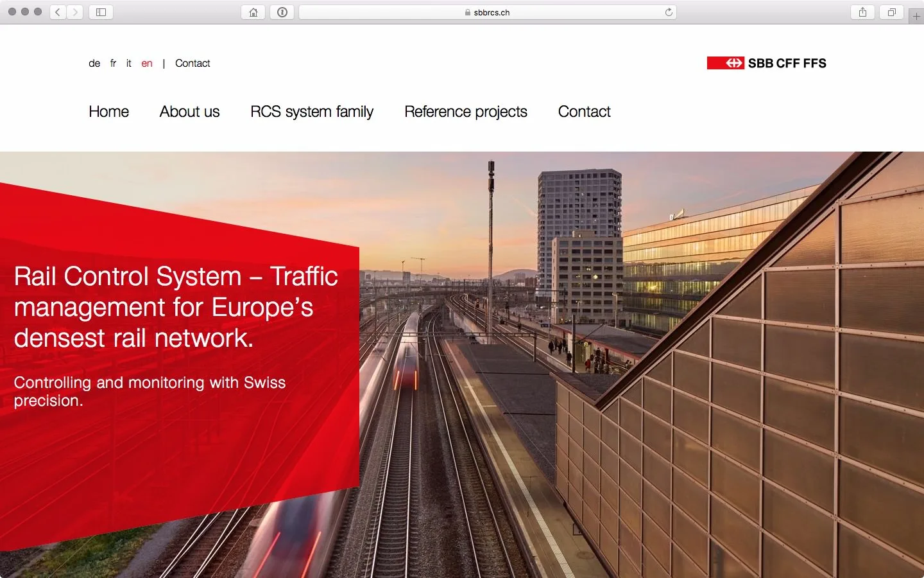Reload the page with the refresh icon
The image size is (924, 578).
pos(669,12)
